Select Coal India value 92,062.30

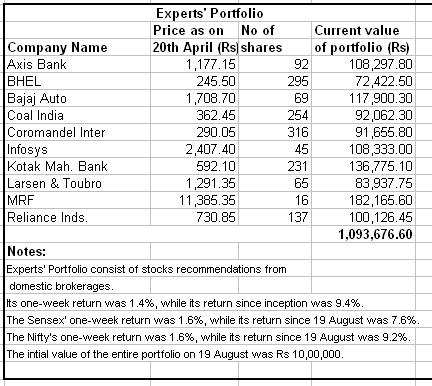(x=363, y=115)
